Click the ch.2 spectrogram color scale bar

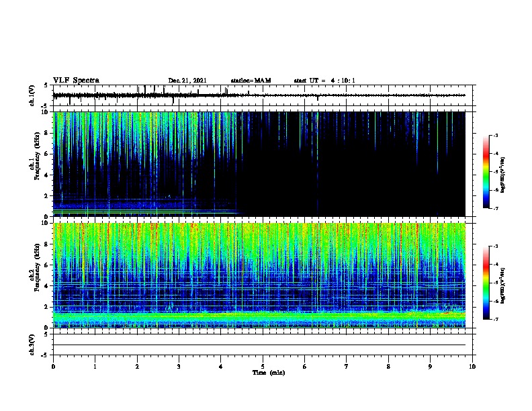point(486,283)
